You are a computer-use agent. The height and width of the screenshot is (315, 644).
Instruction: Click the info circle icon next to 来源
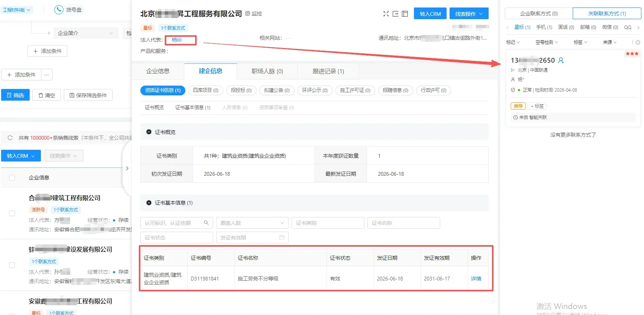(x=638, y=42)
